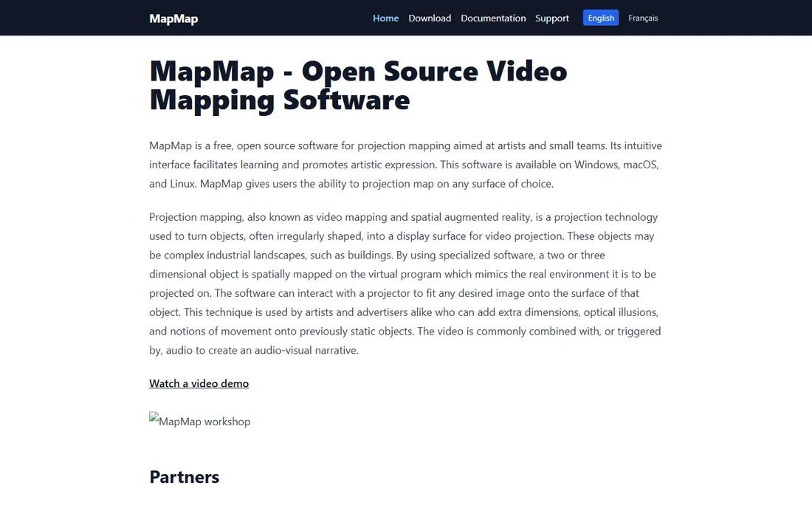
Task: Click the broken MapMap workshop image
Action: click(x=200, y=421)
